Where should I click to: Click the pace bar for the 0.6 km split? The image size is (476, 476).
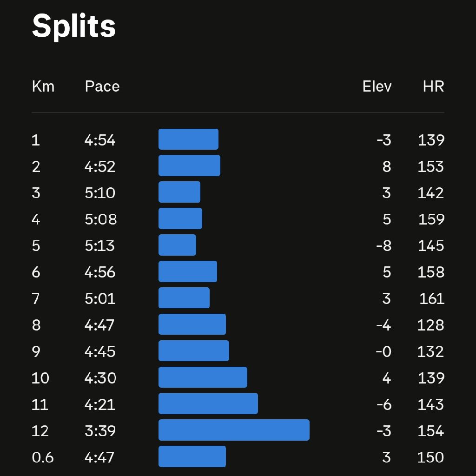(x=192, y=456)
